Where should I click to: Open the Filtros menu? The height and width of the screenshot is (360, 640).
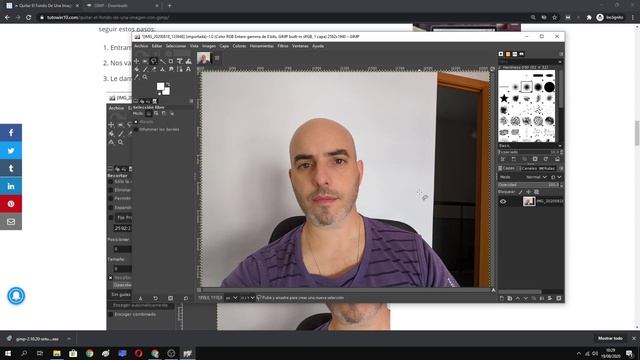click(283, 46)
